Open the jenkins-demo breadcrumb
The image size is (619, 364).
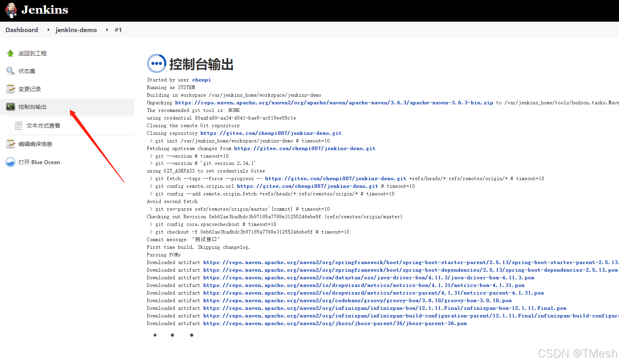76,30
